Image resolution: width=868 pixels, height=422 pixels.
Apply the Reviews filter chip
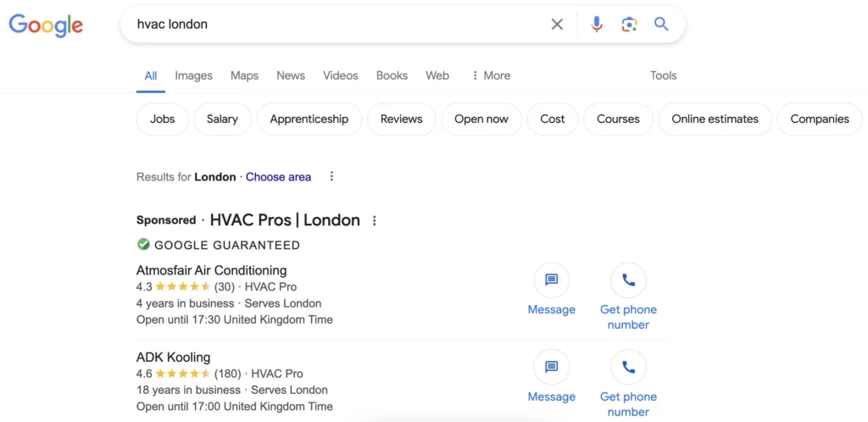tap(401, 119)
